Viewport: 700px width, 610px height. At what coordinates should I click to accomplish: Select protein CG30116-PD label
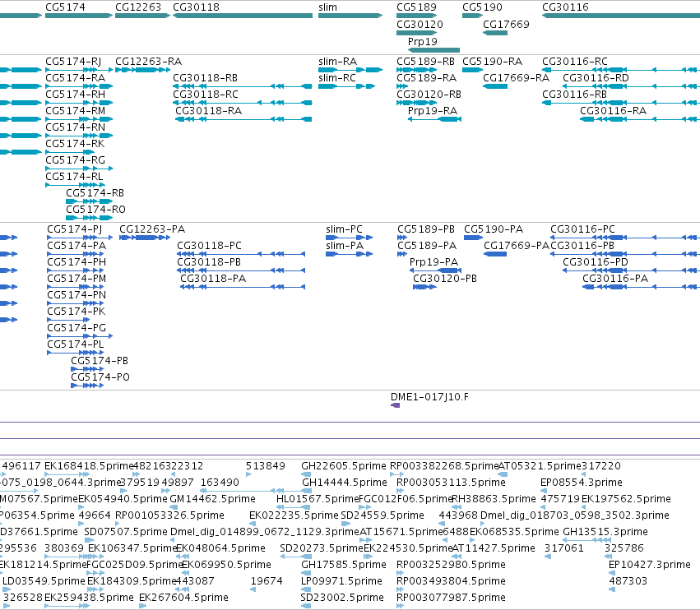pos(595,262)
